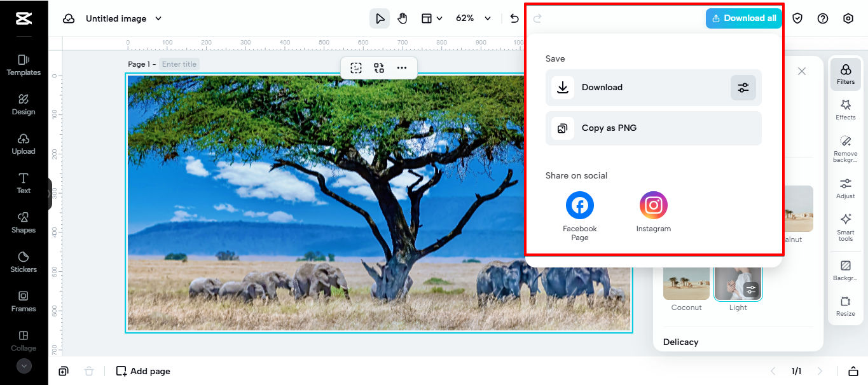Select the Hand tool for panning
Viewport: 868px width, 385px height.
point(403,18)
